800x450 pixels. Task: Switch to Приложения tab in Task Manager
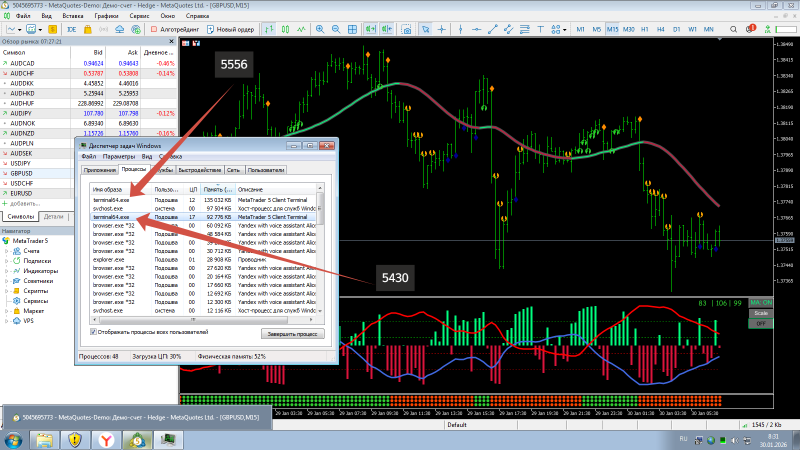point(99,170)
